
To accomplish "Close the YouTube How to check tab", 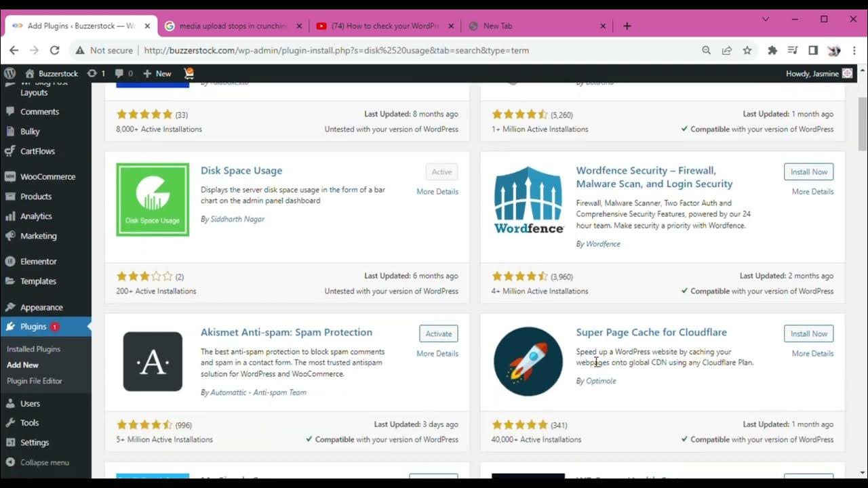I will click(451, 26).
